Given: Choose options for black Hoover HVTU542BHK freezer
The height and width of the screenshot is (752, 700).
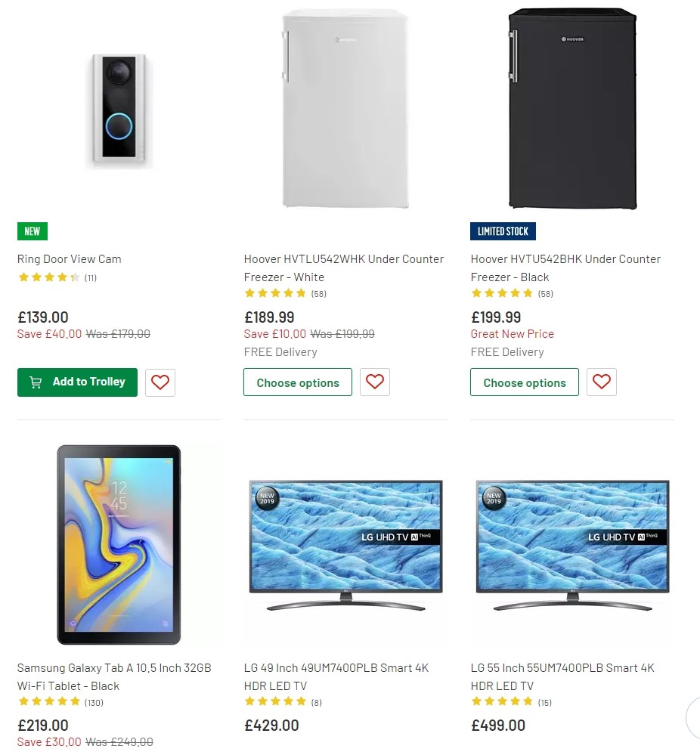Looking at the screenshot, I should pyautogui.click(x=524, y=382).
